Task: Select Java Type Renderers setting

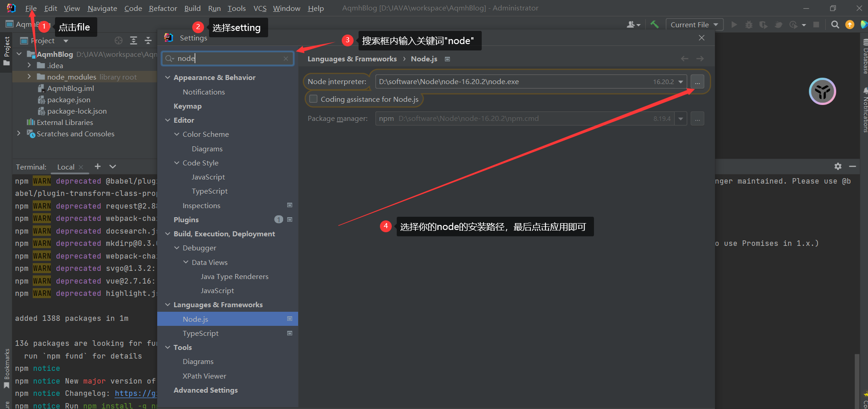Action: [234, 276]
